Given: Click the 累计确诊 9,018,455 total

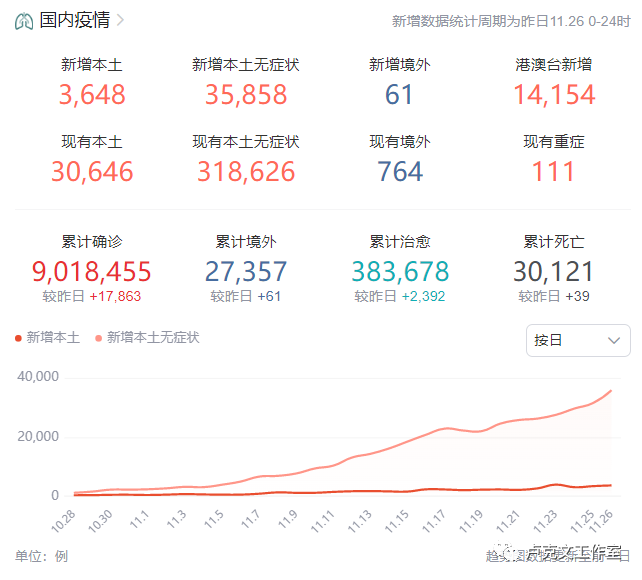Looking at the screenshot, I should point(92,269).
